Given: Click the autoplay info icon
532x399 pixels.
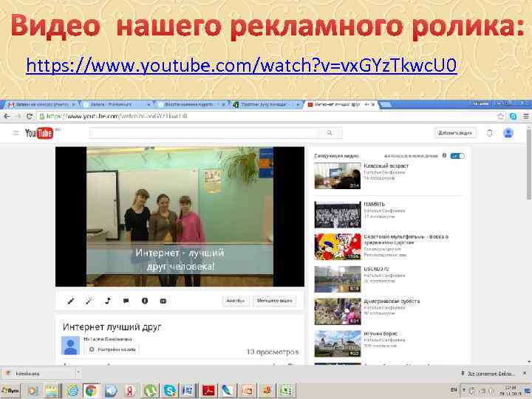Looking at the screenshot, I should pos(444,156).
